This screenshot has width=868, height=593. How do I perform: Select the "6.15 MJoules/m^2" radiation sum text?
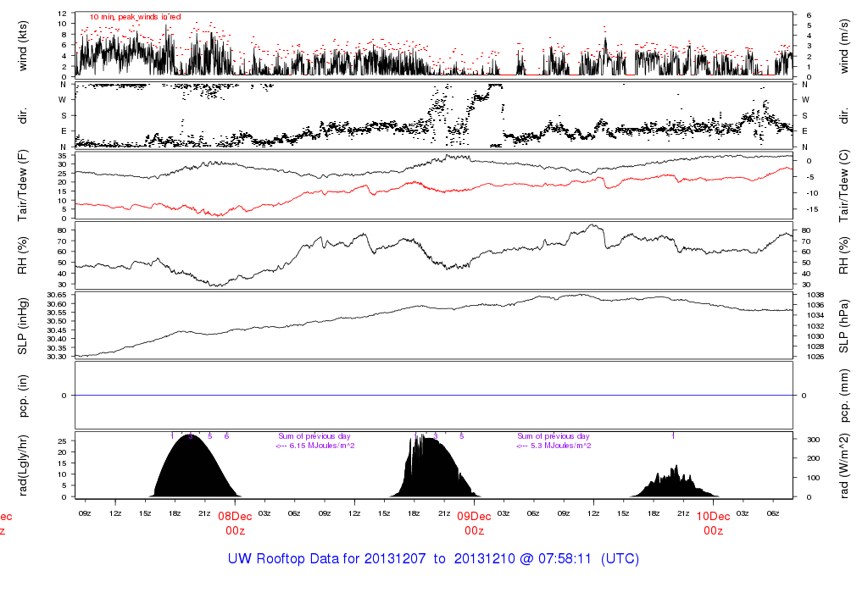(x=322, y=446)
